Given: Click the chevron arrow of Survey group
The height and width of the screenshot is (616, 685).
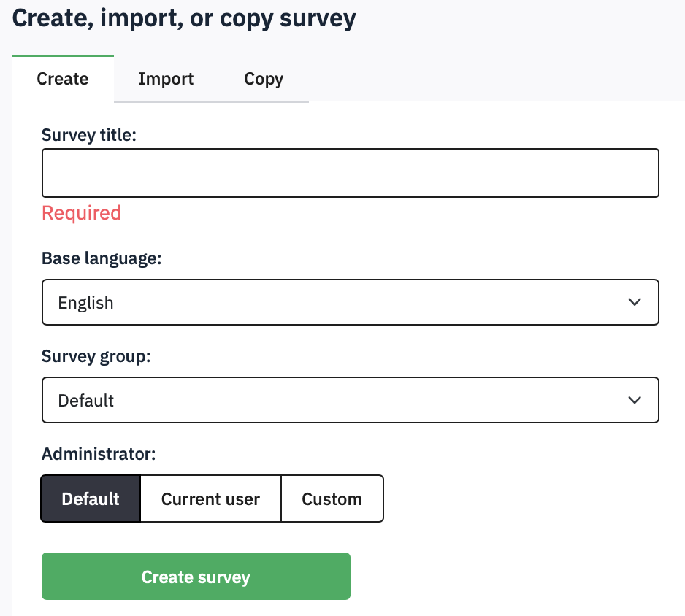Looking at the screenshot, I should (635, 400).
